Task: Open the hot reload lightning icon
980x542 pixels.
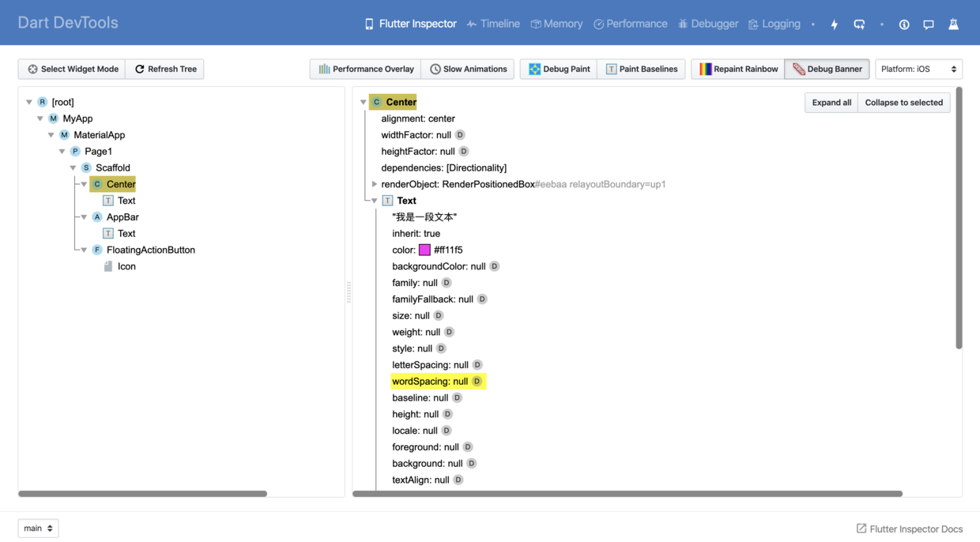Action: click(x=834, y=24)
